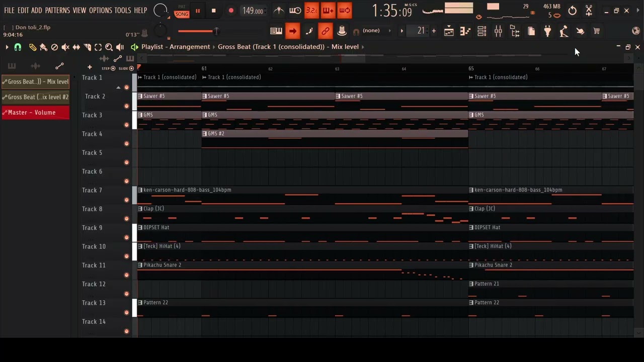
Task: Open the tempo tapper icon
Action: (x=564, y=31)
